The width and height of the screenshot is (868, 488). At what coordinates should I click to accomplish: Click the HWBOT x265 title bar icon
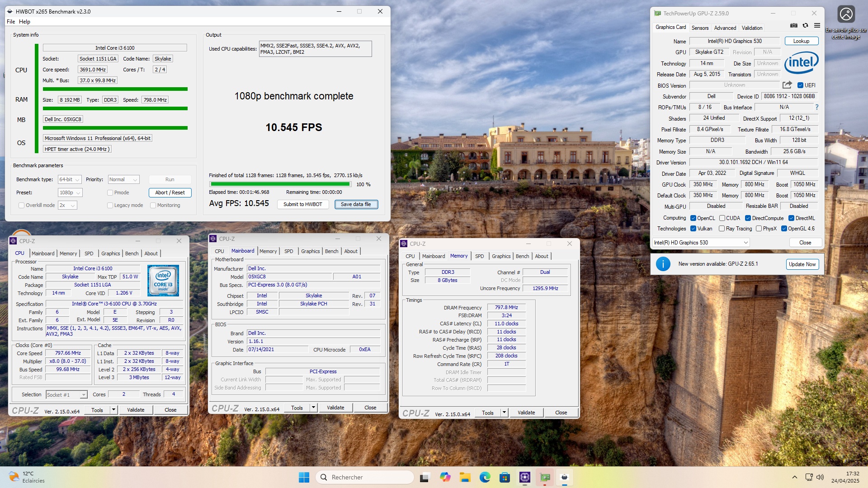click(x=10, y=12)
